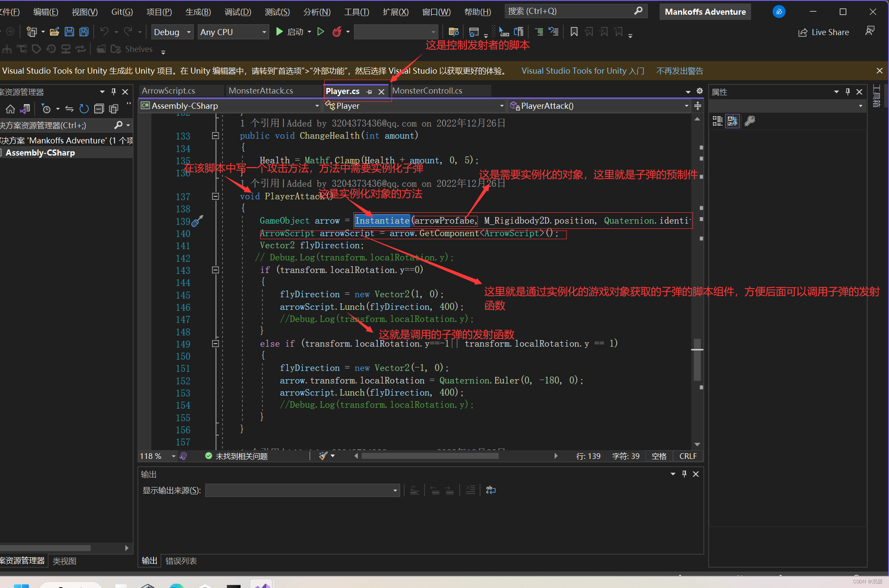Collapse the if block at line 143
The height and width of the screenshot is (588, 889).
pyautogui.click(x=215, y=270)
